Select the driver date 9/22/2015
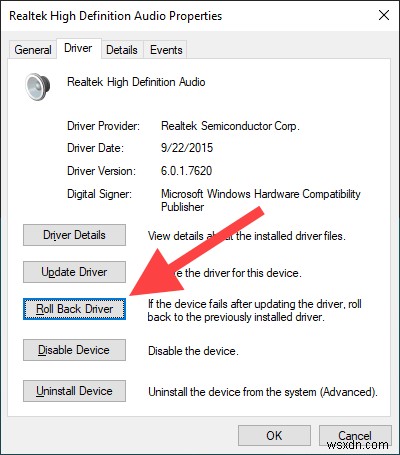 pyautogui.click(x=187, y=148)
